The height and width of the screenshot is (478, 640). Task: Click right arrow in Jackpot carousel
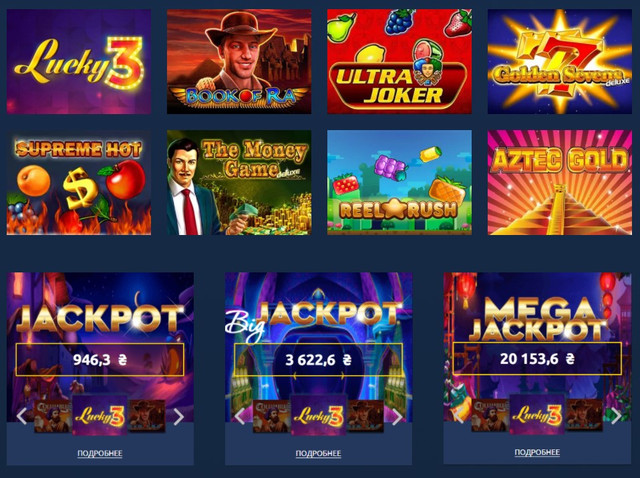point(178,416)
